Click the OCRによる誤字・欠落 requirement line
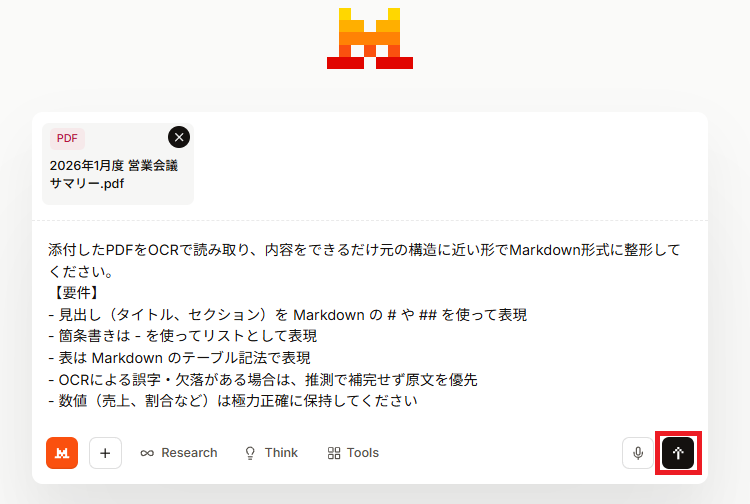Screen dimensions: 750x504 [263, 380]
